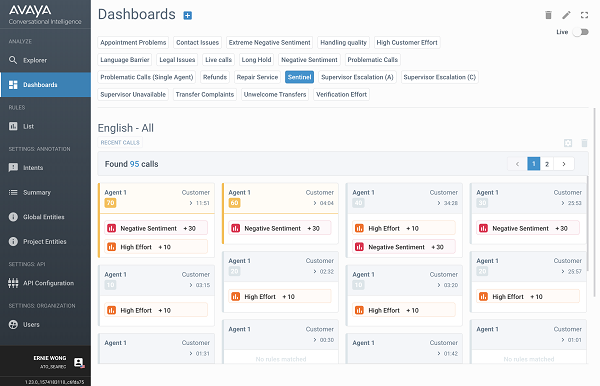600x386 pixels.
Task: Open API Configuration
Action: tap(46, 283)
